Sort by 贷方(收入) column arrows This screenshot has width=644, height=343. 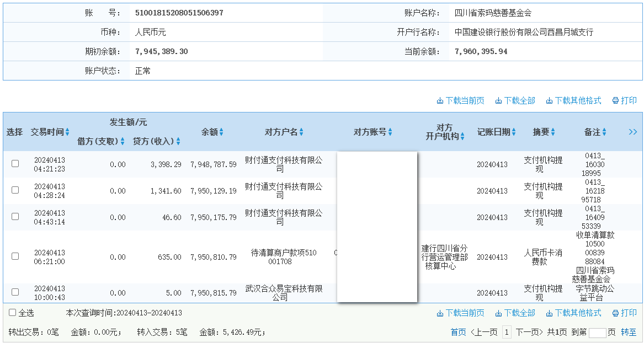click(178, 142)
